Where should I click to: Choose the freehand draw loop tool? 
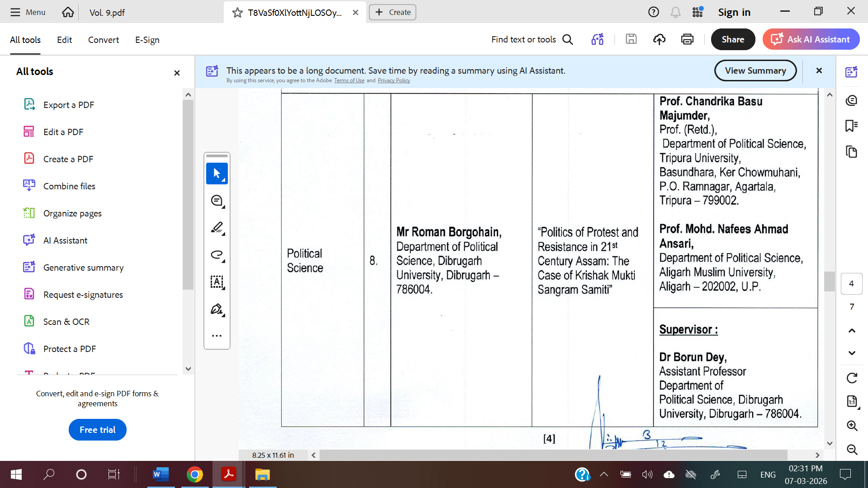(x=217, y=255)
